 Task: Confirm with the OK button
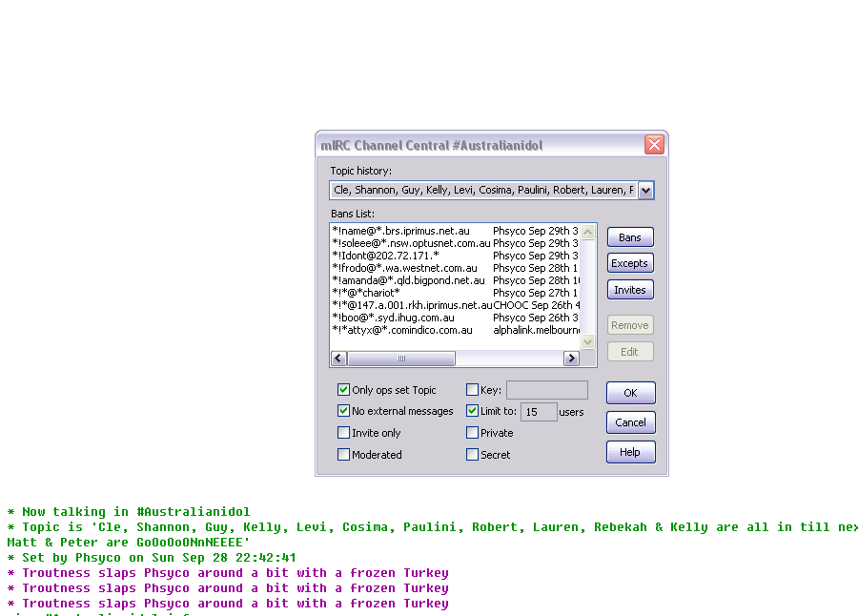click(x=630, y=393)
